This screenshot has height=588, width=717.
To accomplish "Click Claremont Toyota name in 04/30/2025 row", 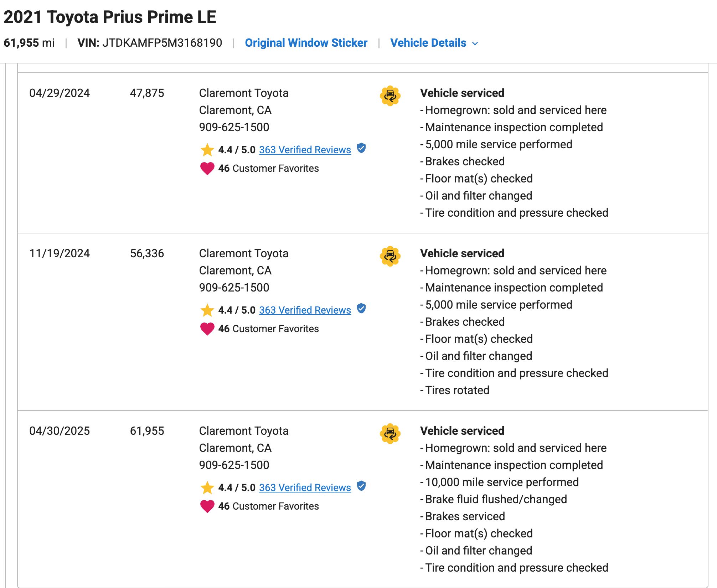I will [244, 431].
